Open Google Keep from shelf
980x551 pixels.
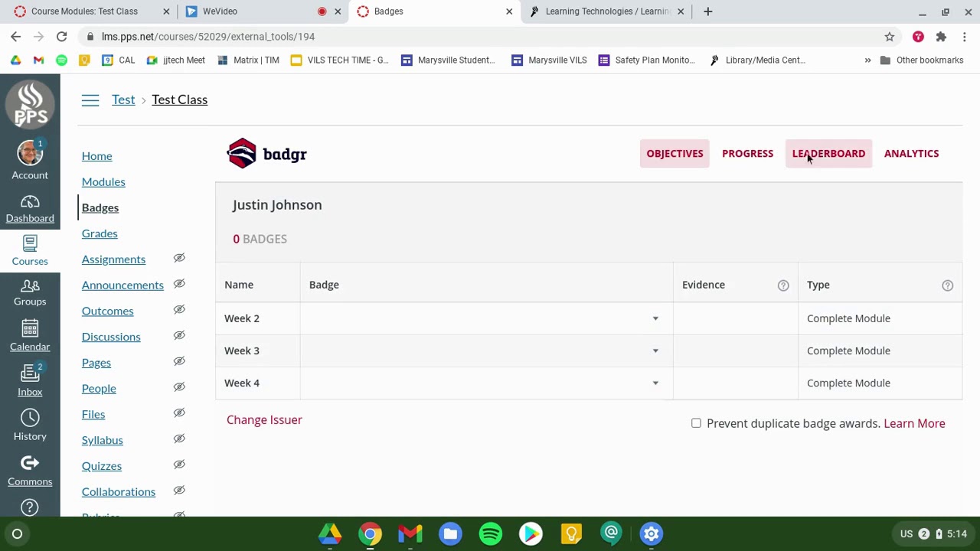(571, 533)
